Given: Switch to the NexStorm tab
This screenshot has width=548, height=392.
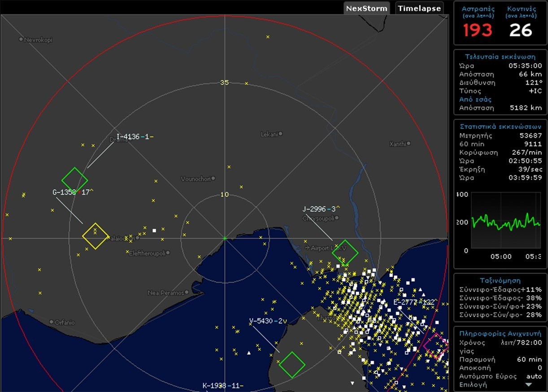Looking at the screenshot, I should click(367, 8).
